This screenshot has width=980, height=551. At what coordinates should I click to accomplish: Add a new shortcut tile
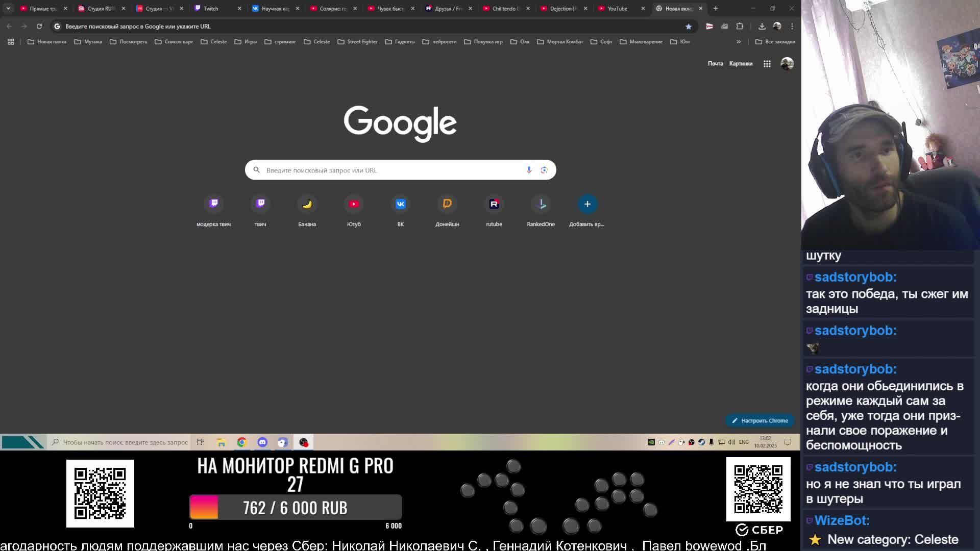point(587,204)
